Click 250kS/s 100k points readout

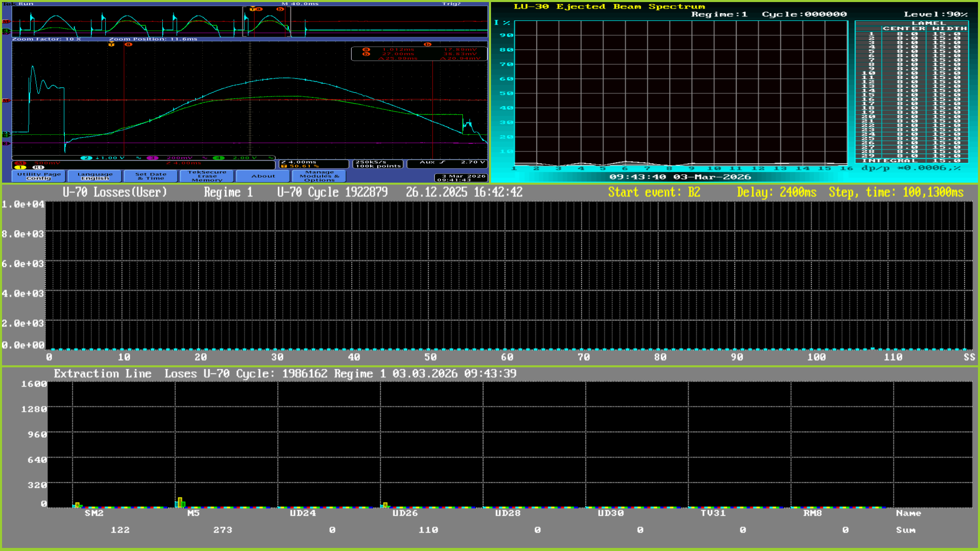378,164
